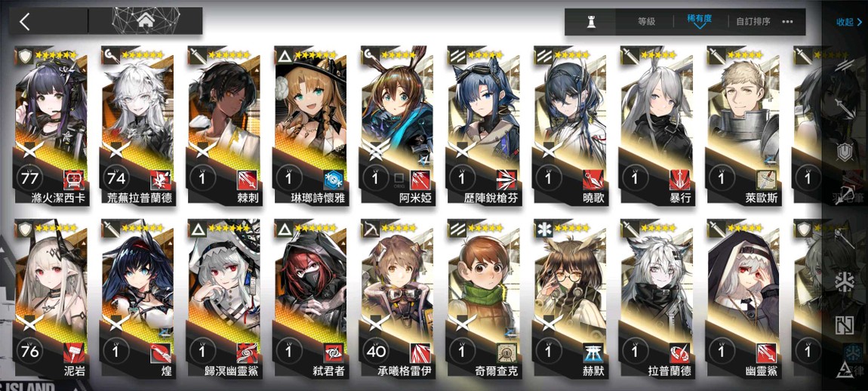Image resolution: width=868 pixels, height=391 pixels.
Task: Open operator 幽靈鯊 card
Action: [x=741, y=299]
